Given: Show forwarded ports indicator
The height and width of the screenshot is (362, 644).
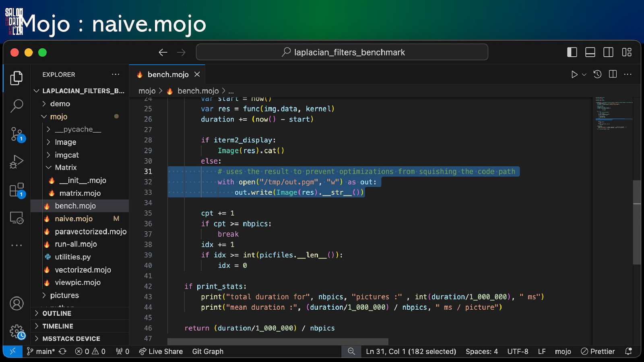Looking at the screenshot, I should tap(123, 351).
